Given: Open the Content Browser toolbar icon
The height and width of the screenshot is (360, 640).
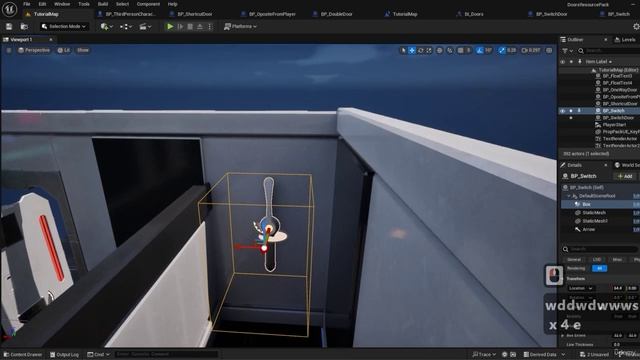Looking at the screenshot, I should 24,27.
